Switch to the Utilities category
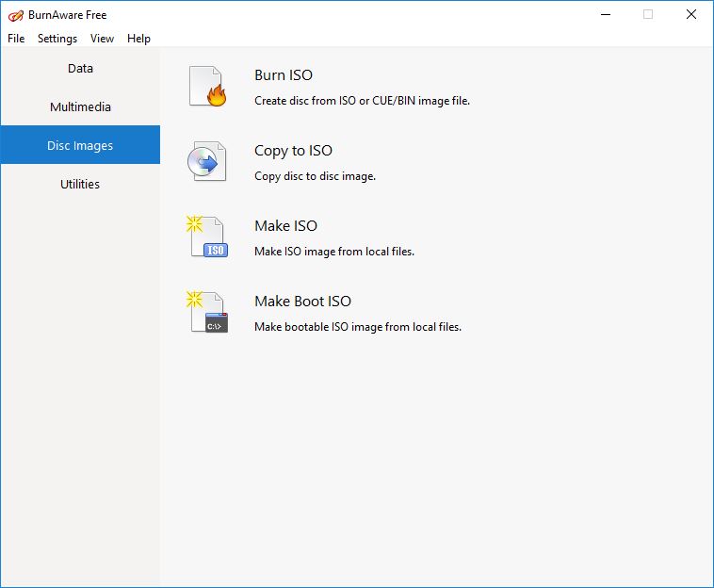Viewport: 714px width, 588px height. [x=80, y=184]
